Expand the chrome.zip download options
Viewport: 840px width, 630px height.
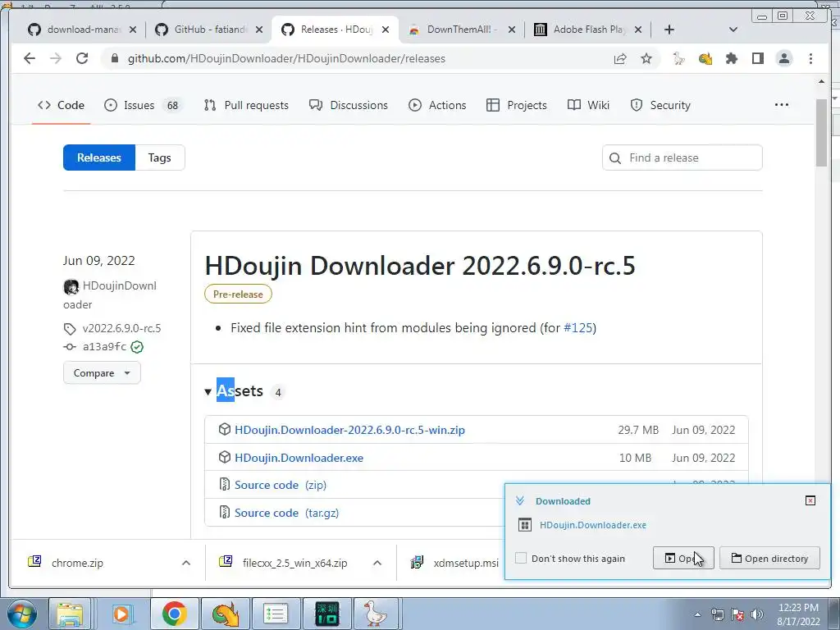(x=186, y=563)
